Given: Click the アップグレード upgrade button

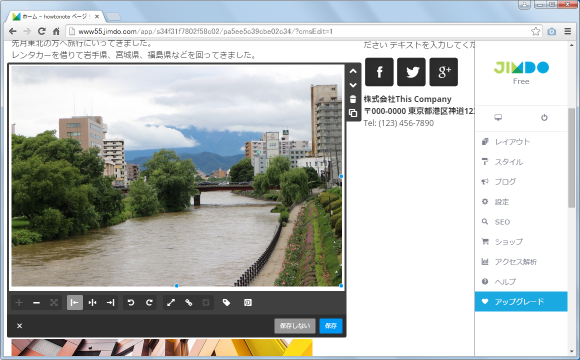Looking at the screenshot, I should click(x=521, y=302).
